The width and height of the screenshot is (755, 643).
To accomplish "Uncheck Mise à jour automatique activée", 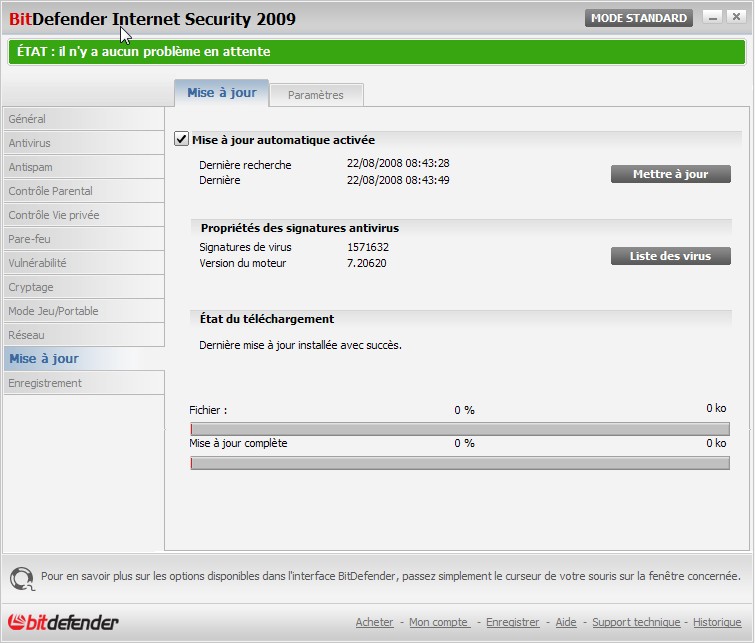I will [x=181, y=139].
